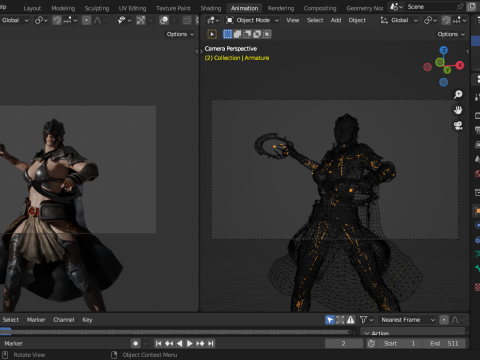The image size is (480, 360).
Task: Toggle proportional editing in left viewport
Action: [x=86, y=20]
